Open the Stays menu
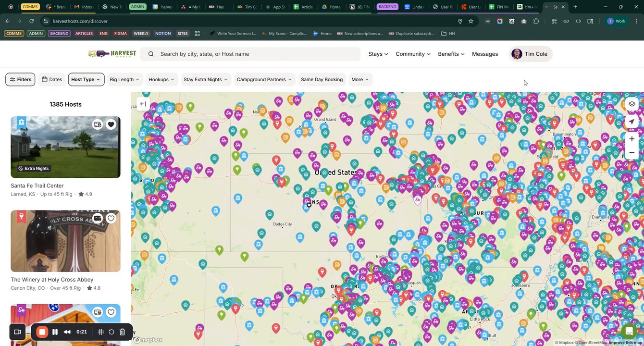 tap(378, 54)
